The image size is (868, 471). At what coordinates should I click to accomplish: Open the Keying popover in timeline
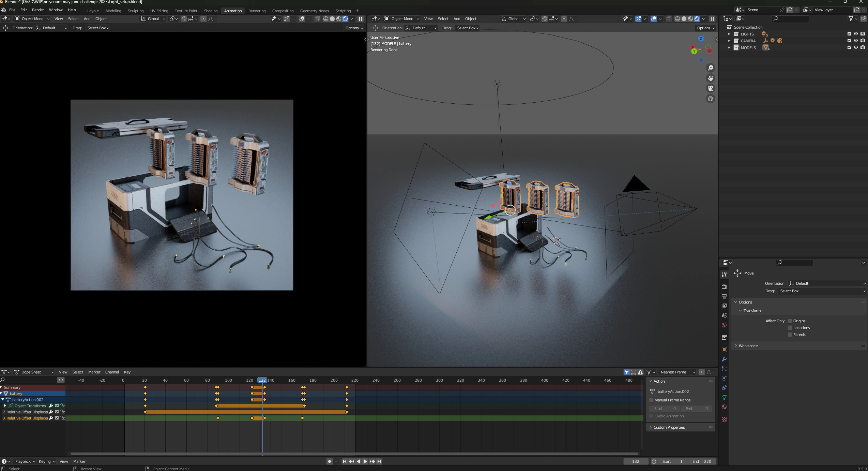47,461
